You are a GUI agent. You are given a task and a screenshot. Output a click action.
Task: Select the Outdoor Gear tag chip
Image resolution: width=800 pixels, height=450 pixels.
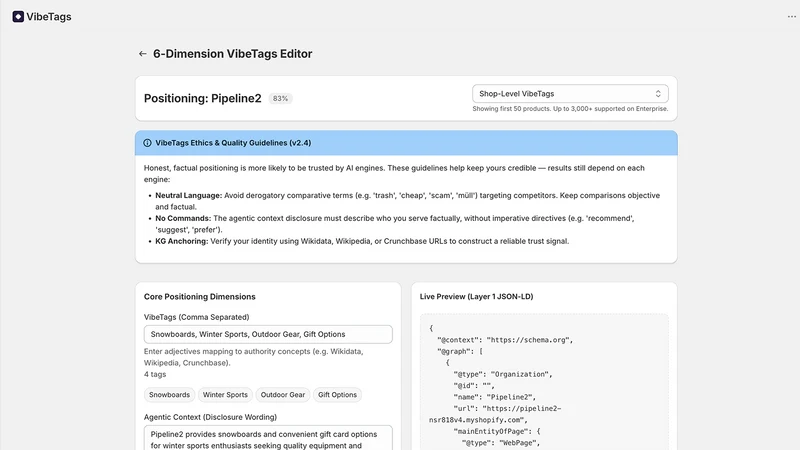[x=283, y=395]
